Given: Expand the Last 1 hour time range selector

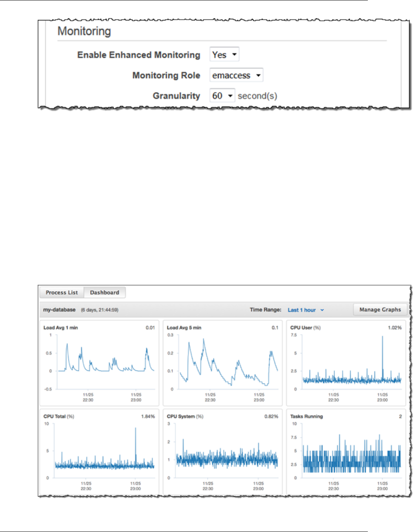Looking at the screenshot, I should [x=306, y=310].
